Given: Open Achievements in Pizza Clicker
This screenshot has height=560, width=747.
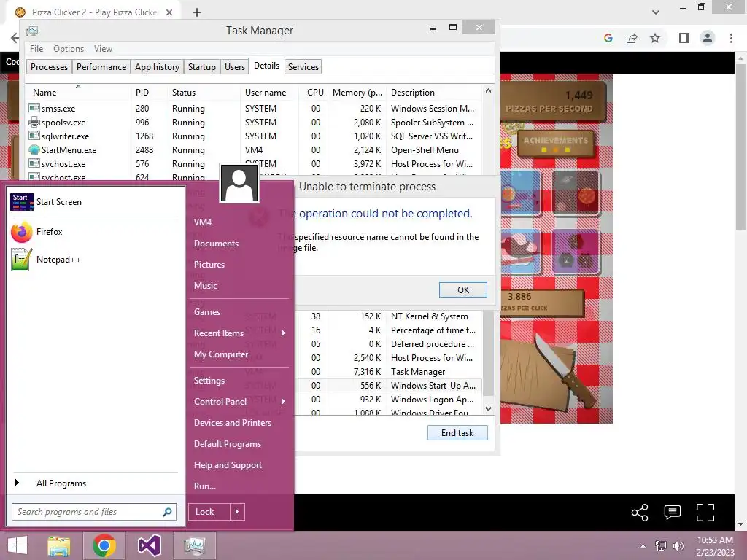Looking at the screenshot, I should 556,144.
